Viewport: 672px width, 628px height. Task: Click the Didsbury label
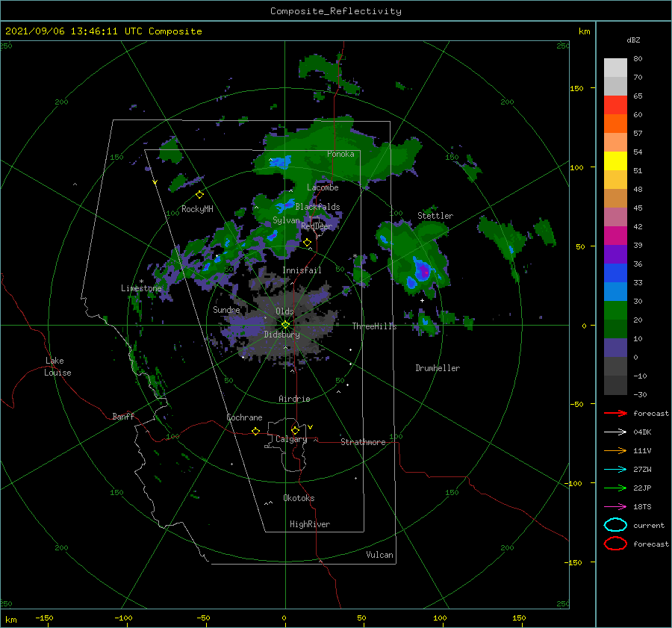pos(281,335)
